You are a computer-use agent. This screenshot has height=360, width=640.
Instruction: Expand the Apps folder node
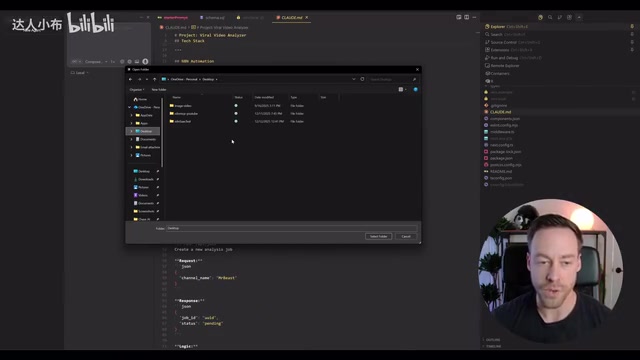point(131,123)
